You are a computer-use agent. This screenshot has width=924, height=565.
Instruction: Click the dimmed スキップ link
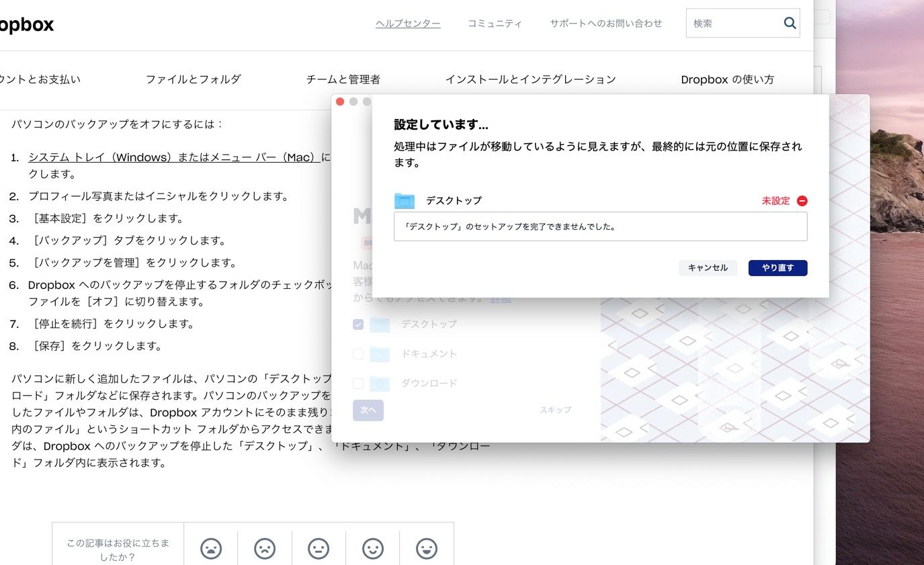point(555,410)
